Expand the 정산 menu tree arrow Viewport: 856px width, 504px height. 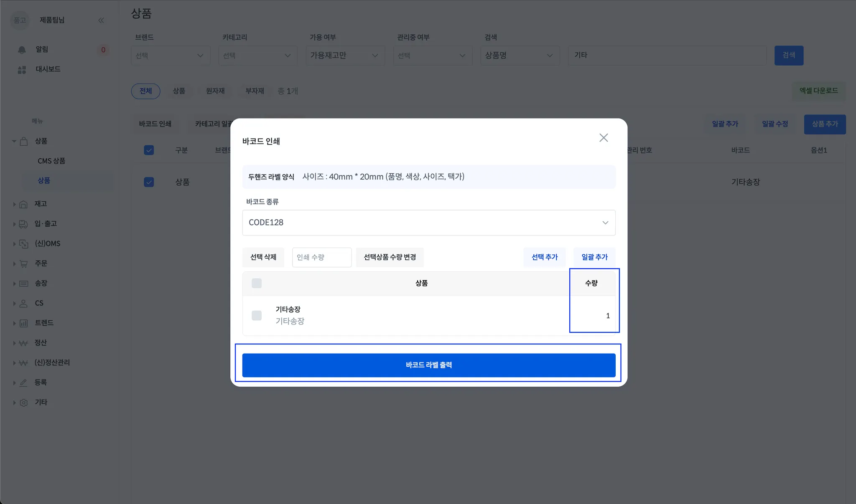14,343
